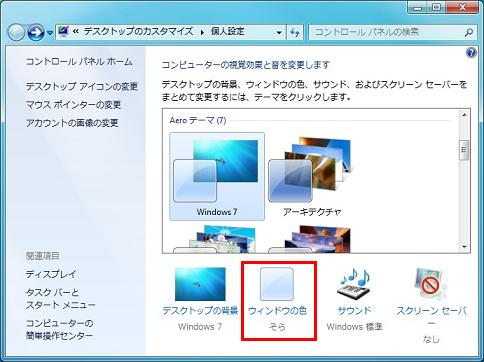Select the Windows 7 Aero theme
484x362 pixels.
coord(217,176)
